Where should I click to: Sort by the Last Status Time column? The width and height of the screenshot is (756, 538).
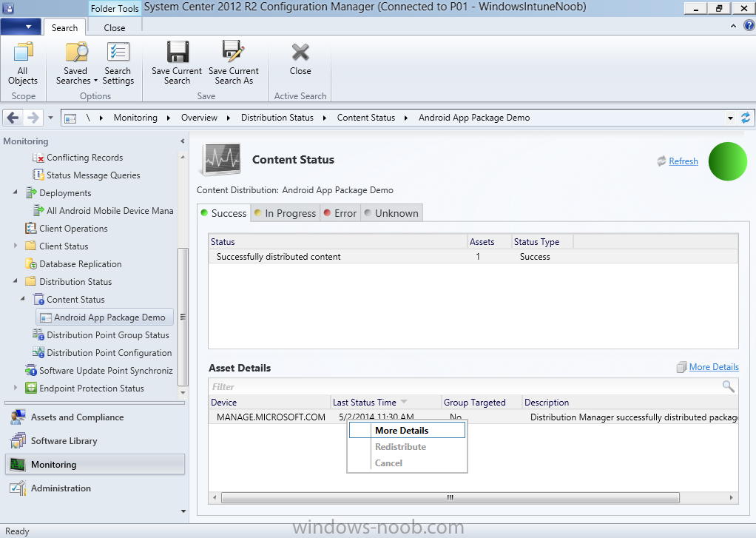pos(385,403)
